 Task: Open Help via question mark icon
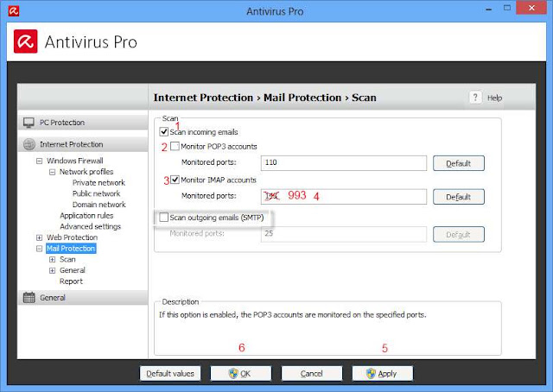point(475,98)
